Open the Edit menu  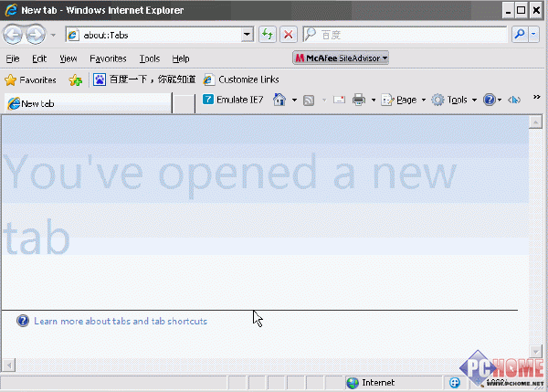(39, 58)
